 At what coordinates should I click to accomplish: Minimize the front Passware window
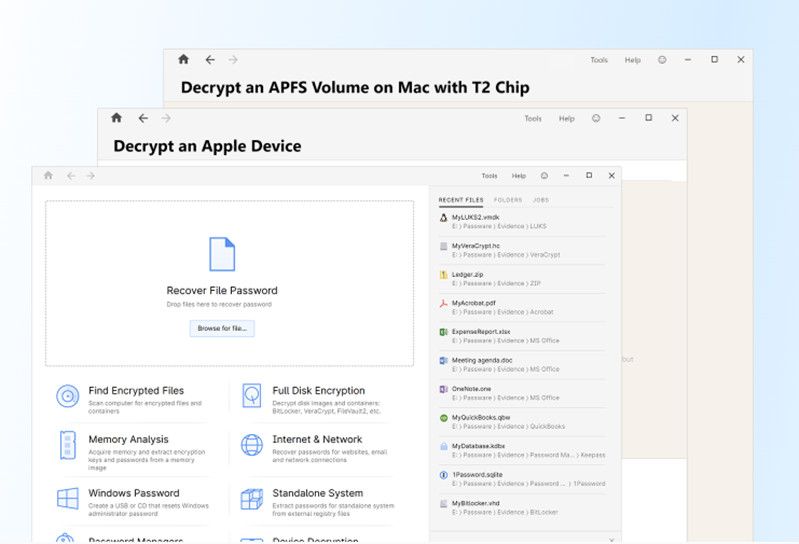[x=566, y=175]
